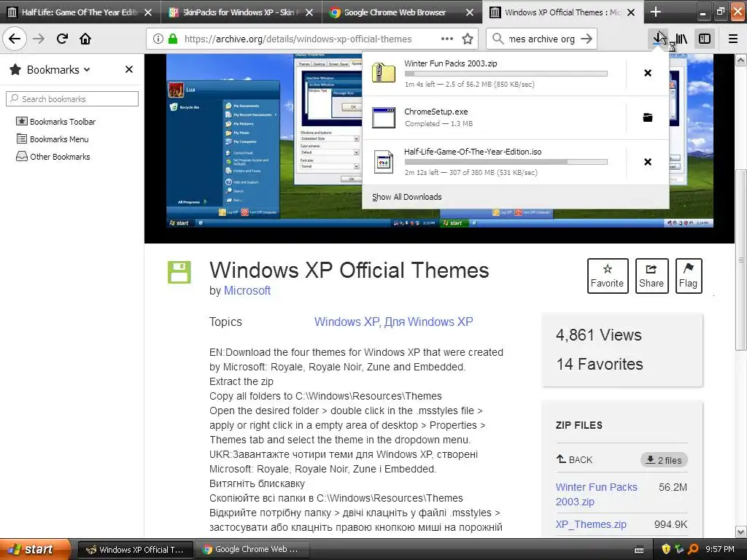The width and height of the screenshot is (747, 560).
Task: Click the tray magnifier icon
Action: pos(693,550)
